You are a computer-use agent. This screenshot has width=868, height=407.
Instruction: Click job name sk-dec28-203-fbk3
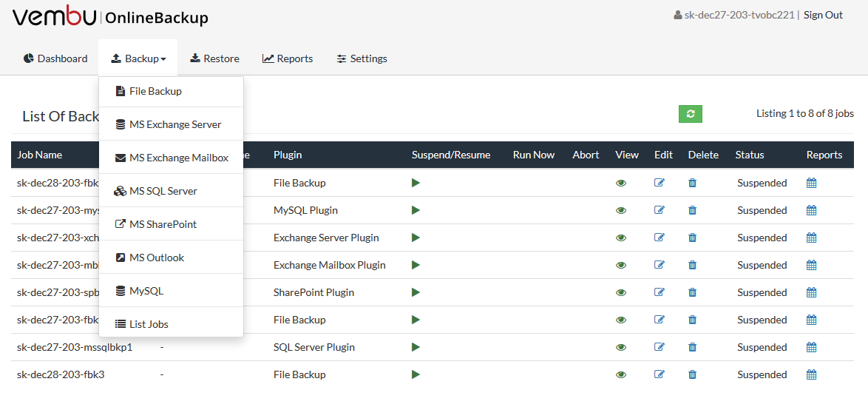pyautogui.click(x=61, y=374)
